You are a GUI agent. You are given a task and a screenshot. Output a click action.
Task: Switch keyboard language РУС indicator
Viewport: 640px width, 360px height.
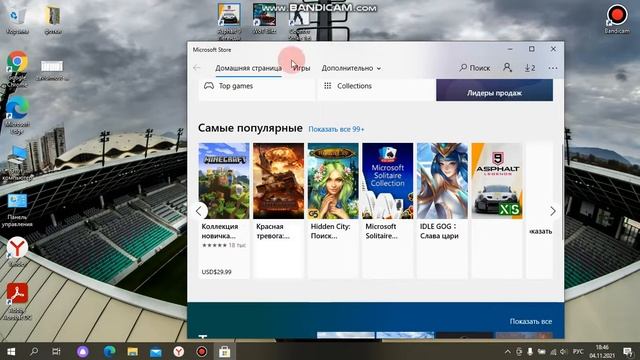(578, 351)
